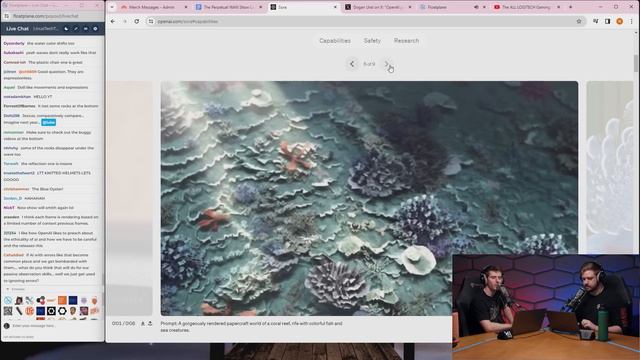Close the Sora tab
The image size is (640, 360).
pos(335,7)
